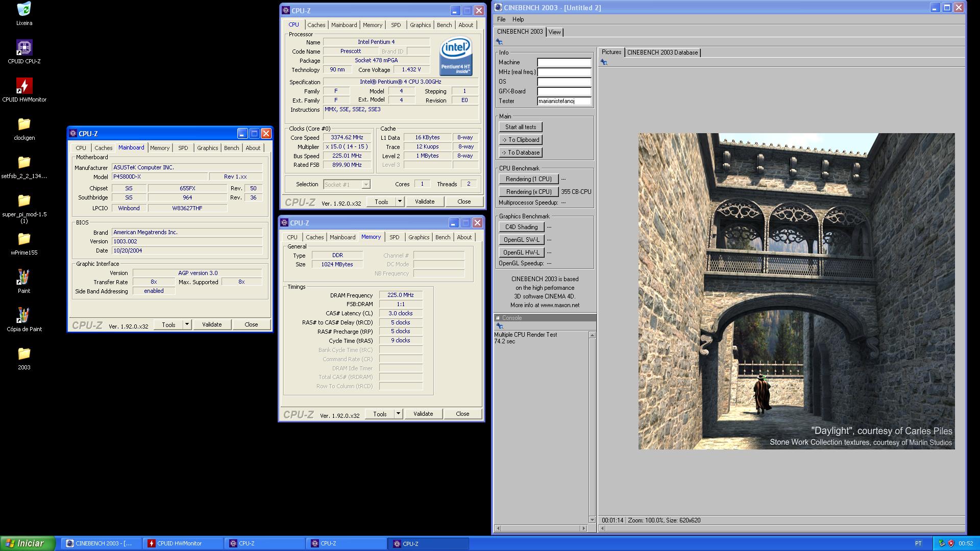
Task: Open the clockgen folder on desktop
Action: pos(24,124)
